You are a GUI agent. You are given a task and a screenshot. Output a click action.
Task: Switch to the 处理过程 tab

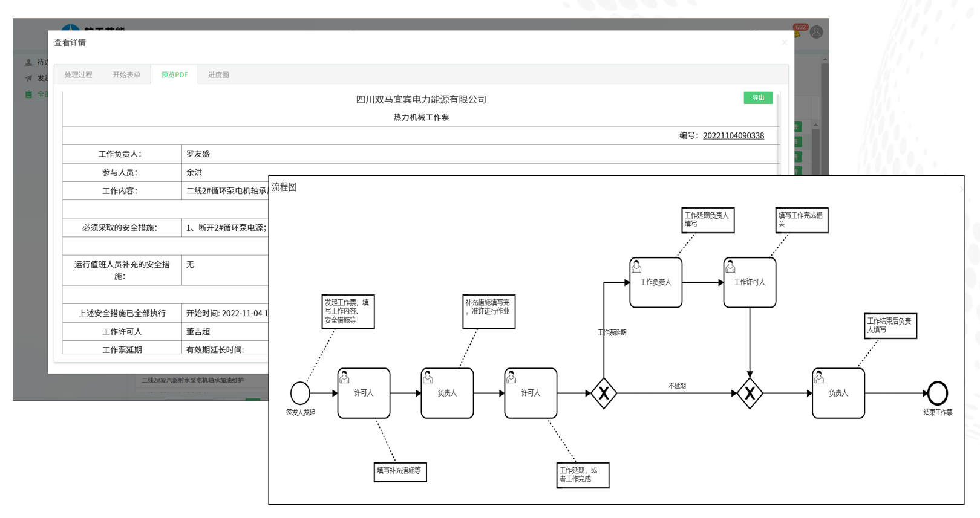coord(78,75)
